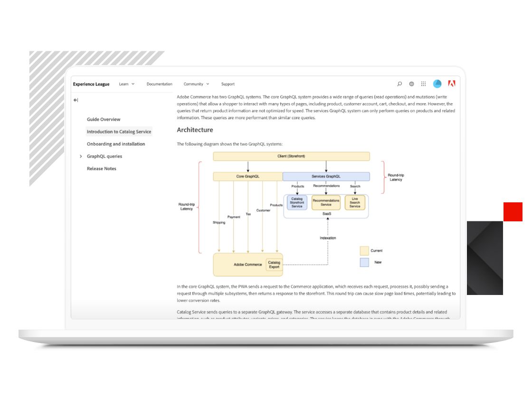Click the Shipping arrow label
The image size is (532, 399).
tap(219, 223)
